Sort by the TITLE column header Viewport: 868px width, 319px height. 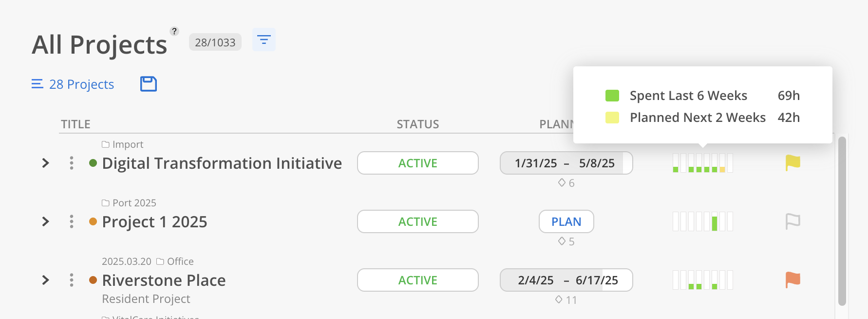point(75,124)
